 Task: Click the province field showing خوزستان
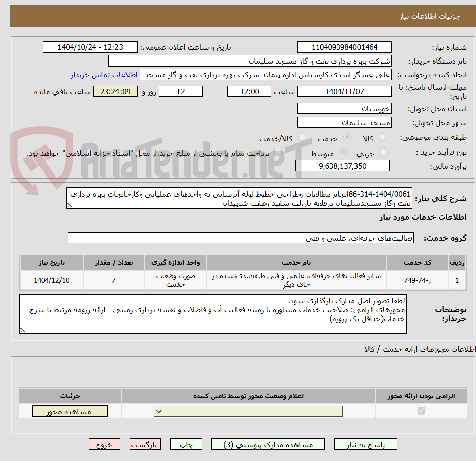pyautogui.click(x=344, y=108)
